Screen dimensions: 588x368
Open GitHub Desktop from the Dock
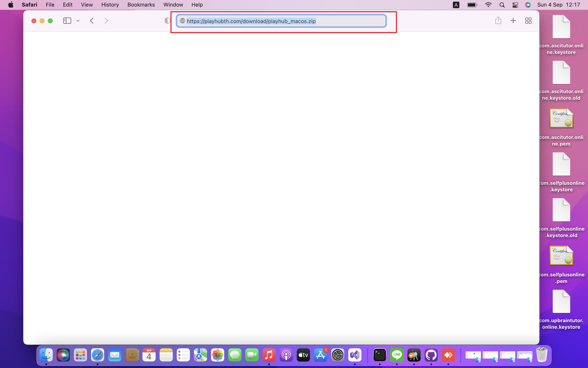click(431, 355)
